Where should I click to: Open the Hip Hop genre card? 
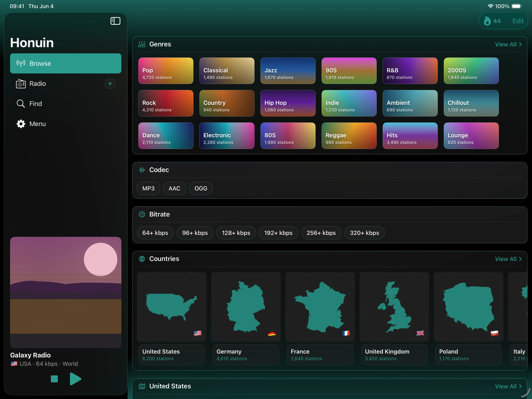(288, 103)
